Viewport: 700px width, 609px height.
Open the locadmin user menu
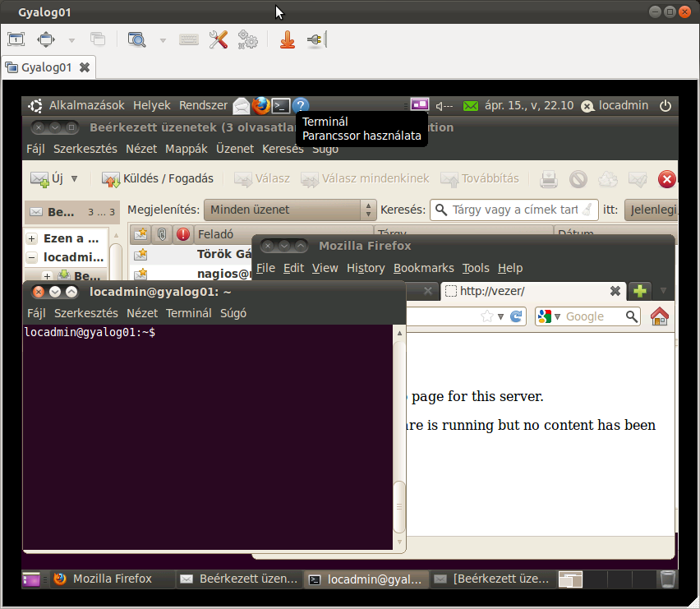tap(615, 105)
